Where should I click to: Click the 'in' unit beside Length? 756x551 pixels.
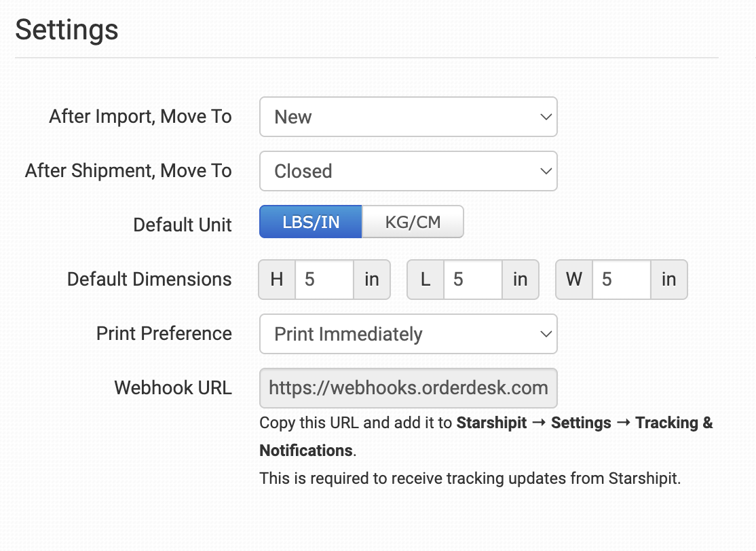point(521,280)
